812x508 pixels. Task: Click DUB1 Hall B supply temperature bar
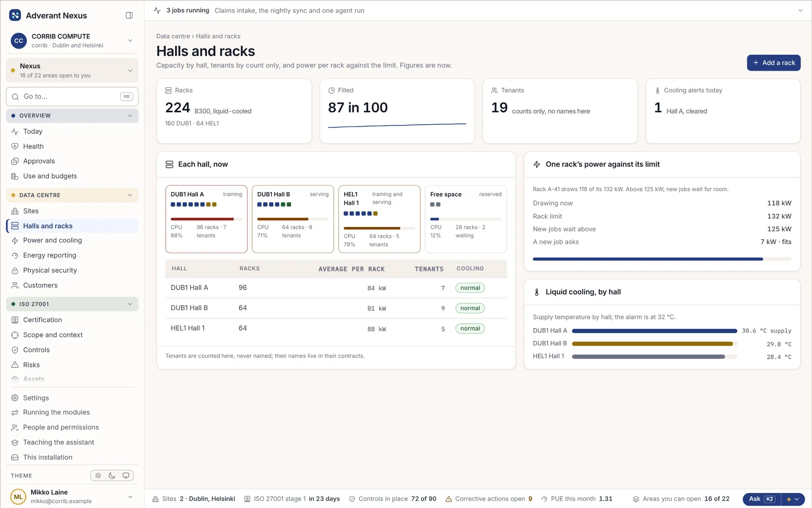click(654, 344)
